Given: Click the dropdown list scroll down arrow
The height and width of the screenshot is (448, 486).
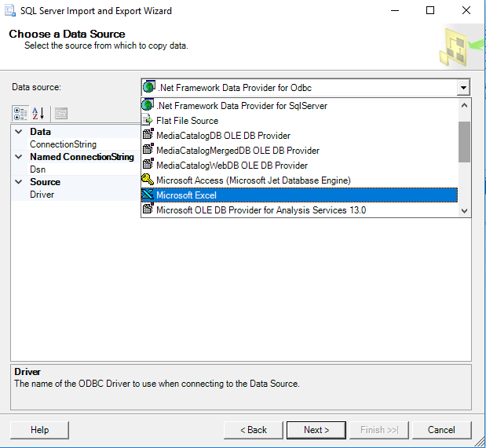Looking at the screenshot, I should [x=464, y=211].
